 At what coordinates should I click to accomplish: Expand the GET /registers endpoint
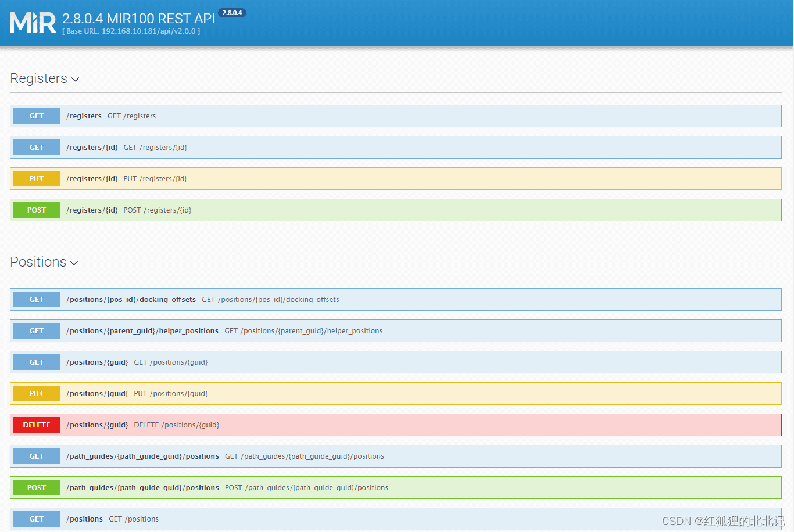pos(396,116)
